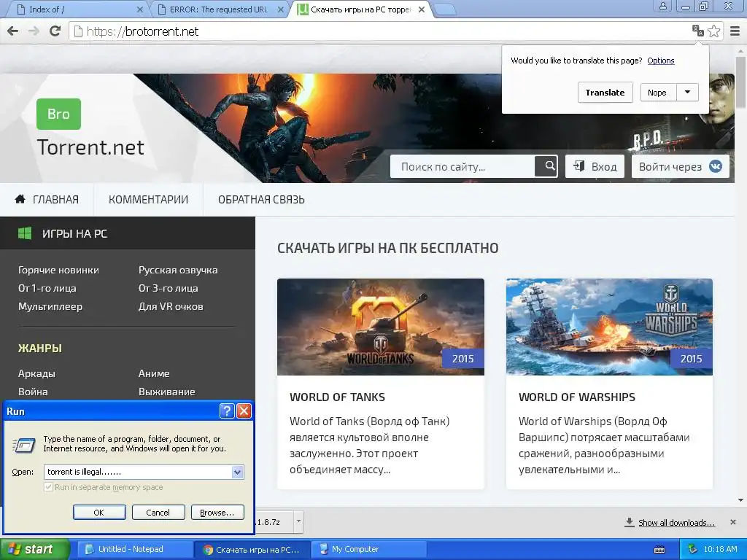
Task: Open the Выживание genre link
Action: click(x=167, y=392)
